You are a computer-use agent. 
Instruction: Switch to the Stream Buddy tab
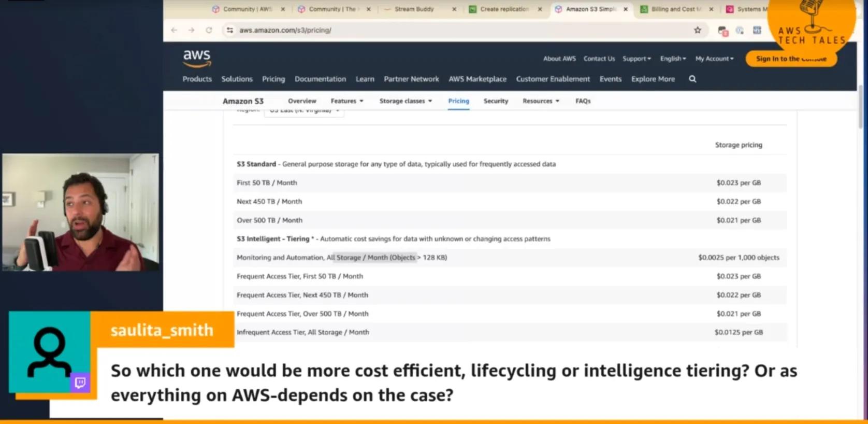point(414,9)
